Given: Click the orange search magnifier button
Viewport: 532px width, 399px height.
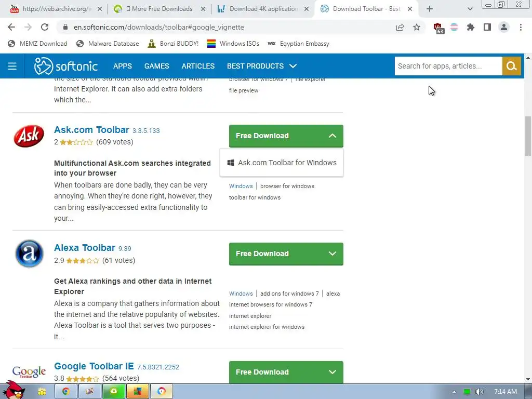Looking at the screenshot, I should (x=511, y=66).
